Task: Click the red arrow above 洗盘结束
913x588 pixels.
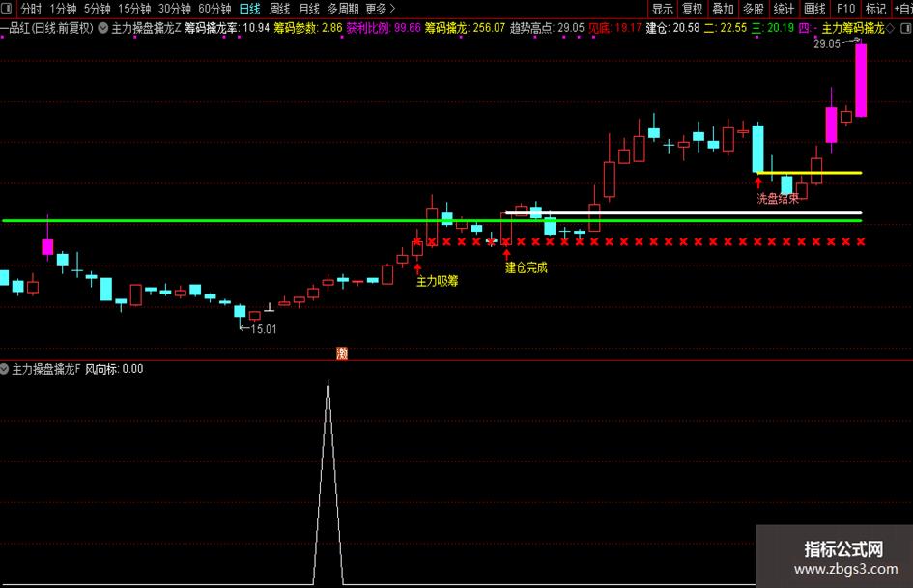Action: pyautogui.click(x=758, y=182)
